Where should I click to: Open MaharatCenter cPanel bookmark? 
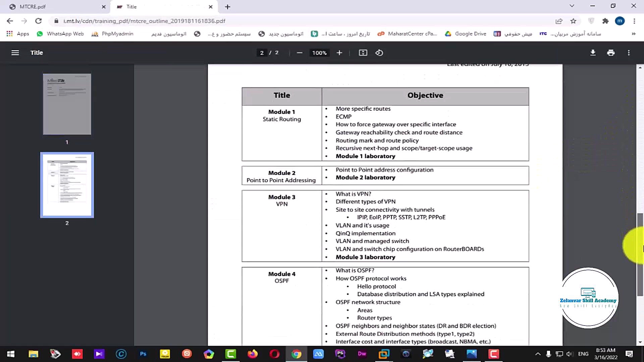[x=408, y=34]
